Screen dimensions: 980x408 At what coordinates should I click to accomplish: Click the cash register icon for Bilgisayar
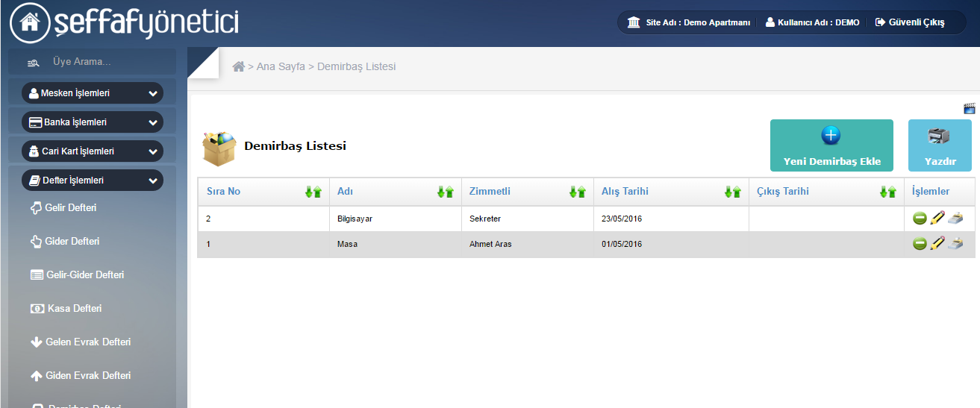click(x=956, y=219)
